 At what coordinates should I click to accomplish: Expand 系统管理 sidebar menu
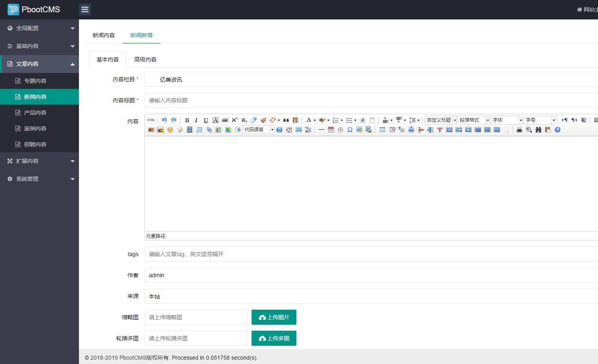pyautogui.click(x=39, y=179)
